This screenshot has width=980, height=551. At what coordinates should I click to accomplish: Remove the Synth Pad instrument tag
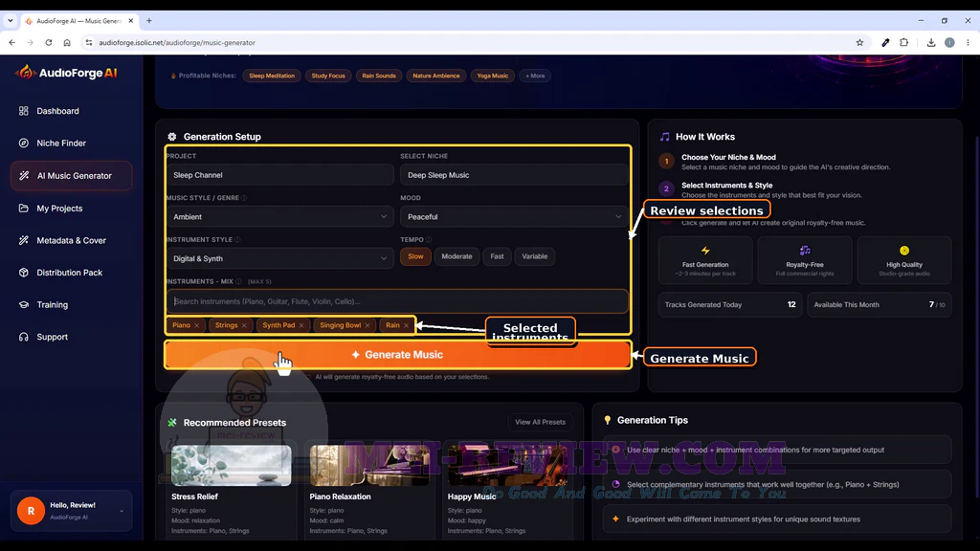tap(301, 325)
